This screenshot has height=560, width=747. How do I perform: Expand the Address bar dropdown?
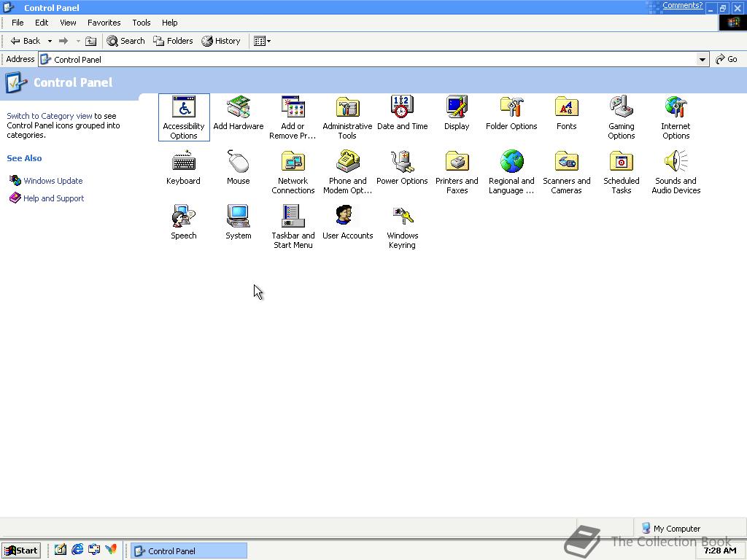(x=702, y=60)
